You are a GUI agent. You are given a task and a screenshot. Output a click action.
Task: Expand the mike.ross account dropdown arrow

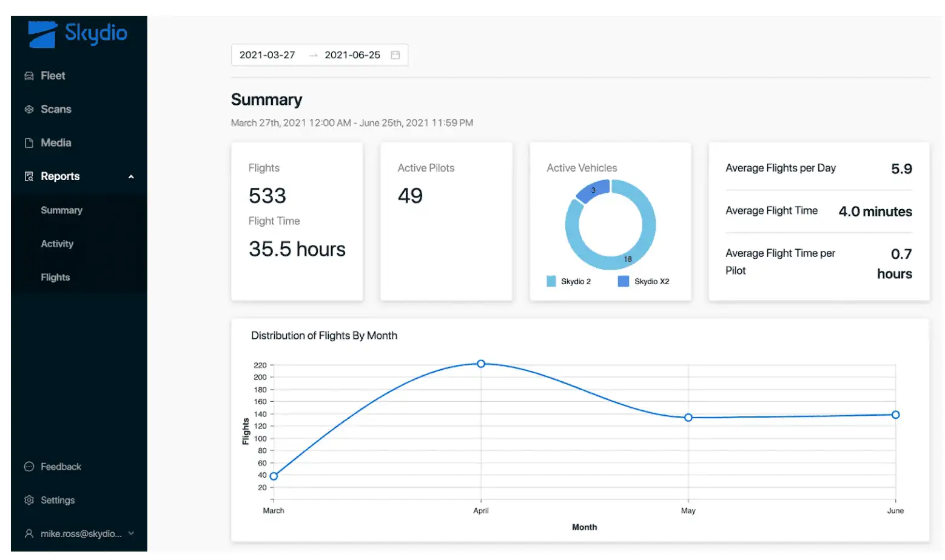pos(131,533)
